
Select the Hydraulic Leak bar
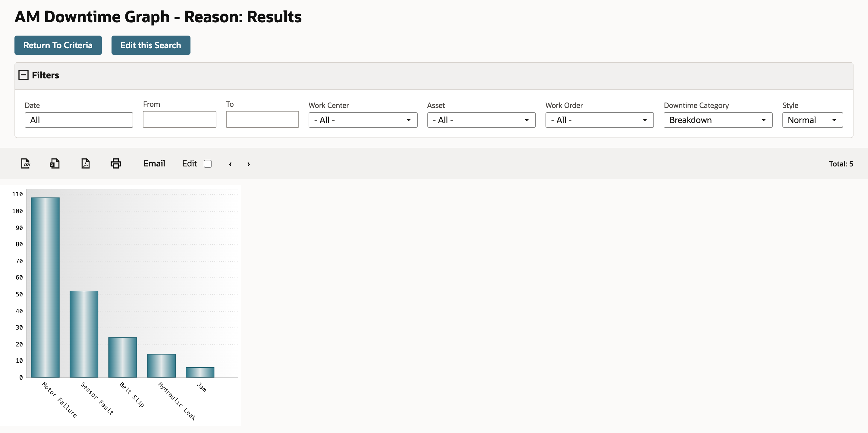[162, 366]
